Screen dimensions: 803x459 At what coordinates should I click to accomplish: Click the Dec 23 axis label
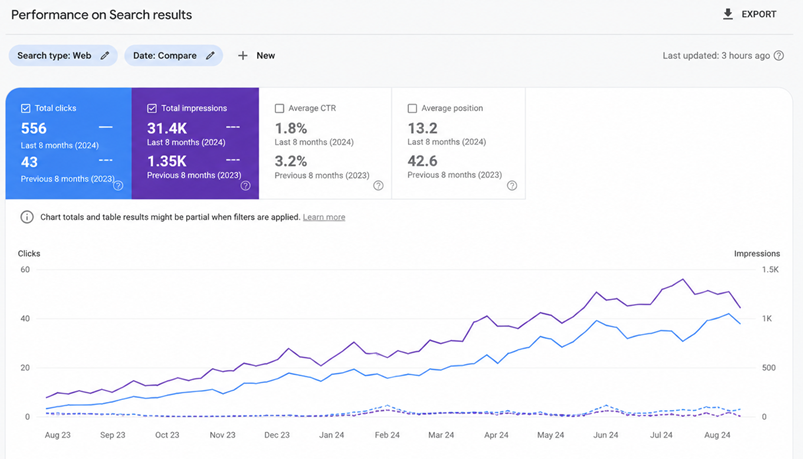click(x=277, y=435)
